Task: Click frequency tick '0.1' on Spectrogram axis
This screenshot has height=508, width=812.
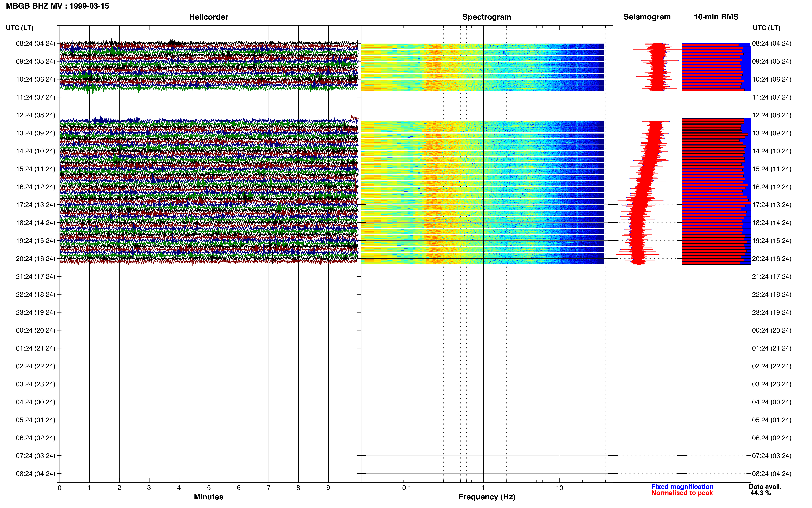Action: click(407, 487)
